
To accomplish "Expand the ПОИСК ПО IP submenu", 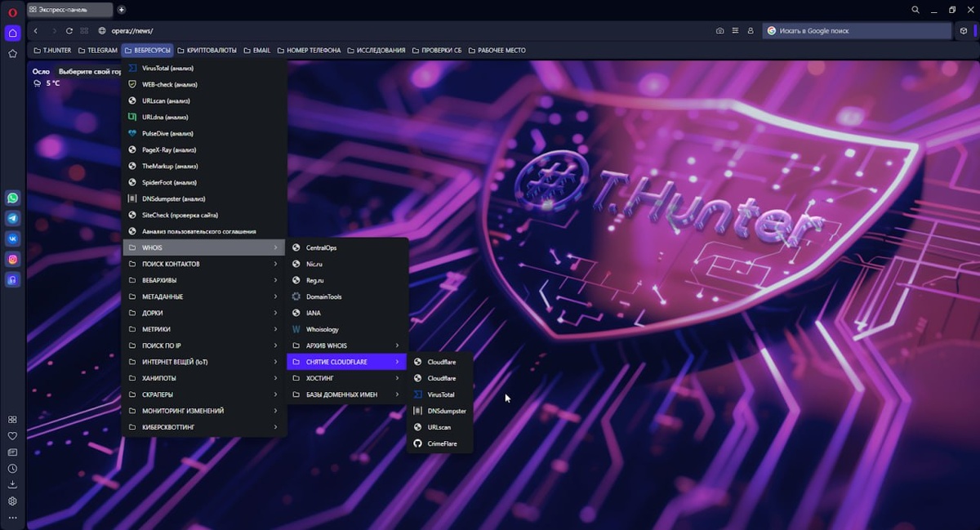I will pyautogui.click(x=204, y=345).
